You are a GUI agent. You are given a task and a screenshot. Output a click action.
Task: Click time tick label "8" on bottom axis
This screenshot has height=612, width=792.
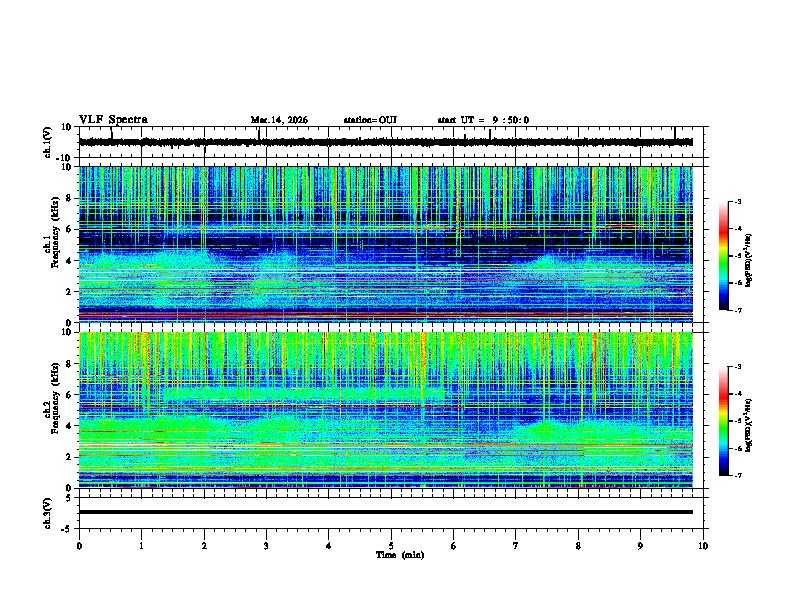[x=578, y=546]
